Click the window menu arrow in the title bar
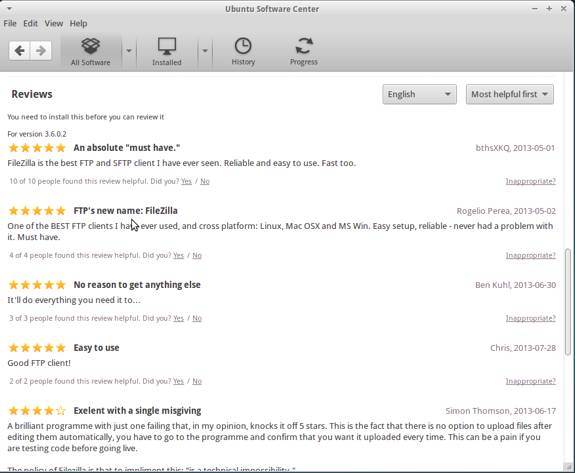Screen dimensions: 575x473 pos(9,8)
